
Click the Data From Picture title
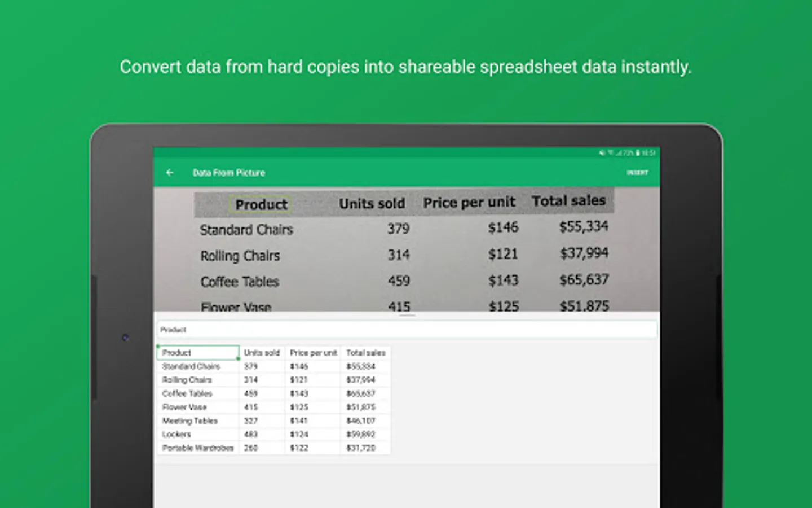pos(229,173)
